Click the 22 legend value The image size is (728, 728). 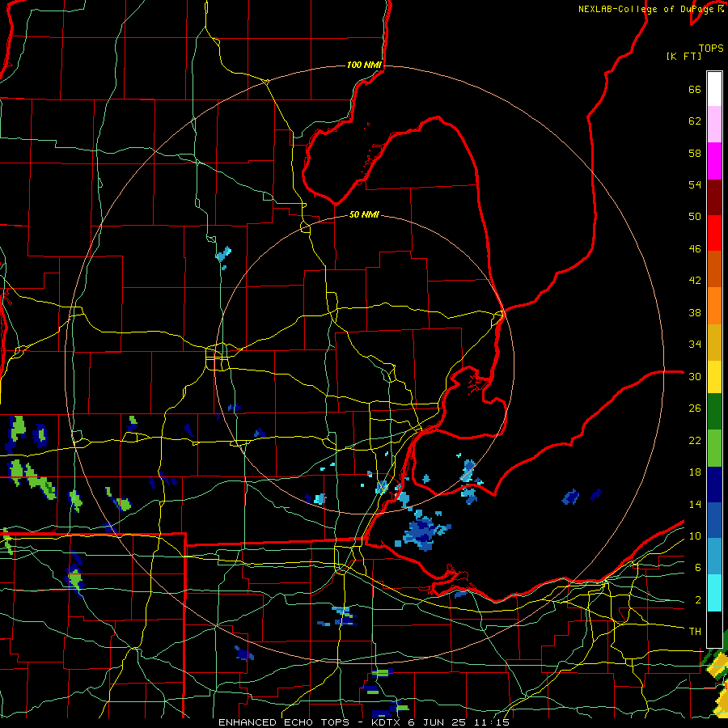[695, 440]
